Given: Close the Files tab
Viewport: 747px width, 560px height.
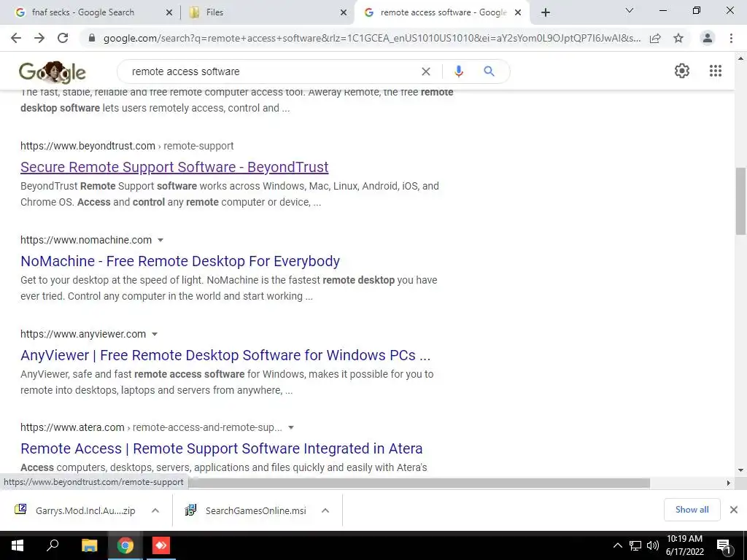Looking at the screenshot, I should tap(344, 13).
